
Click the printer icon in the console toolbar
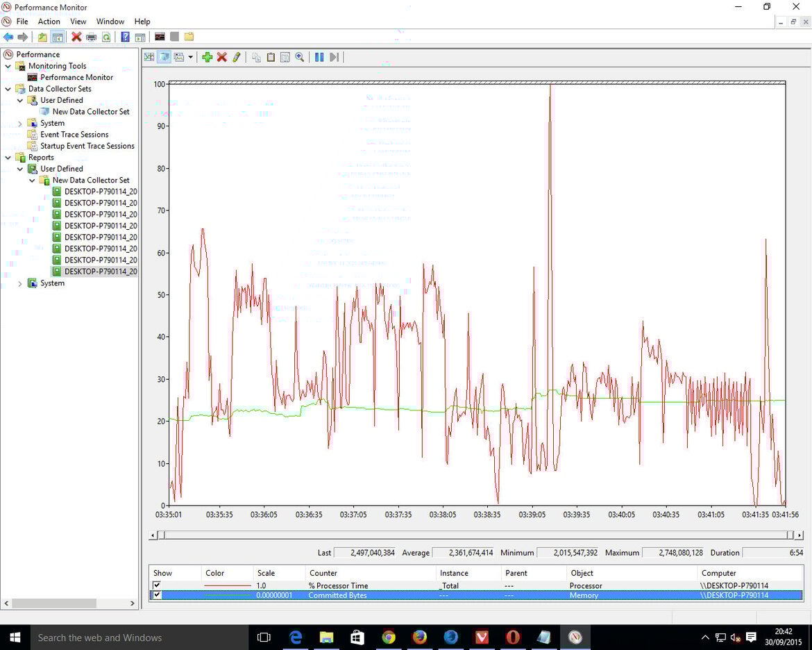point(92,37)
